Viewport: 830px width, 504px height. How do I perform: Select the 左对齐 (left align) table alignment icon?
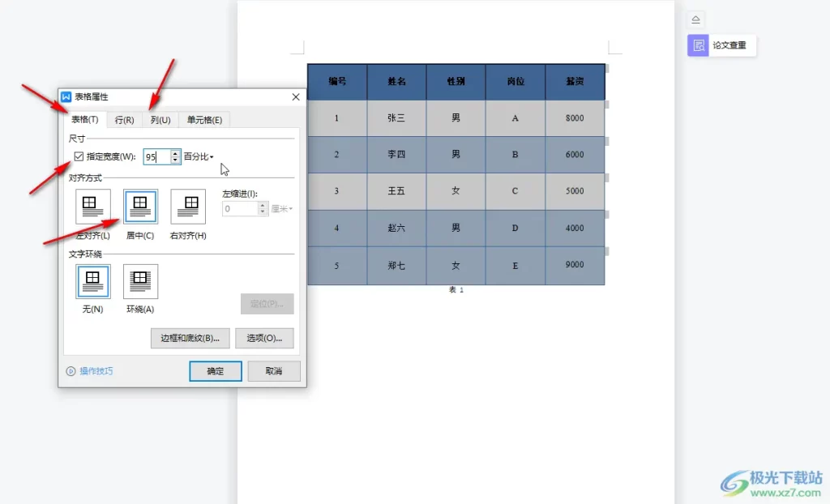tap(92, 207)
